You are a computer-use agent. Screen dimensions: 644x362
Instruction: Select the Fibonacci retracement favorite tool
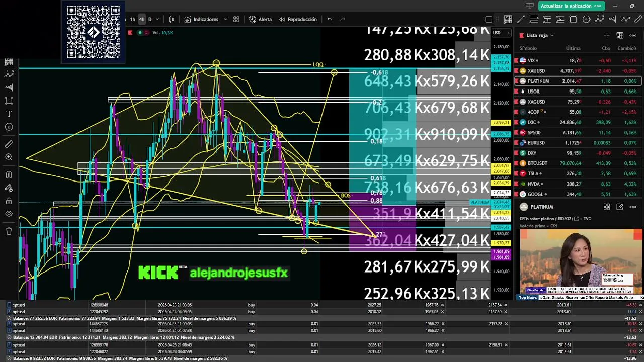(x=534, y=19)
